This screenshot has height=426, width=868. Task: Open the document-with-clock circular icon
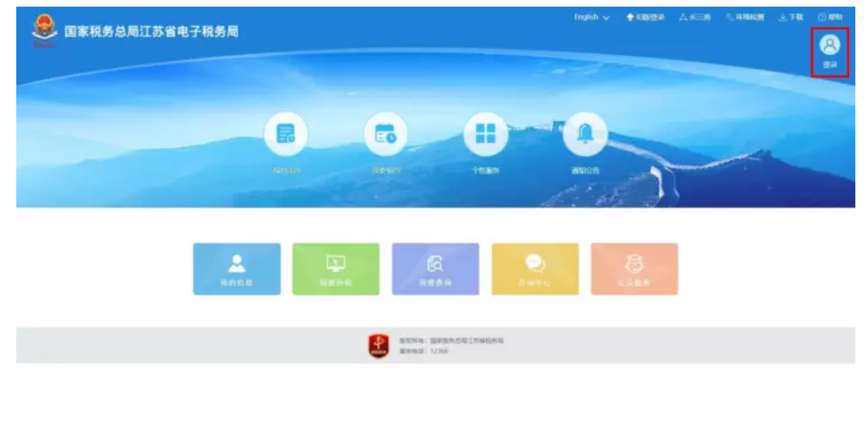pos(285,134)
